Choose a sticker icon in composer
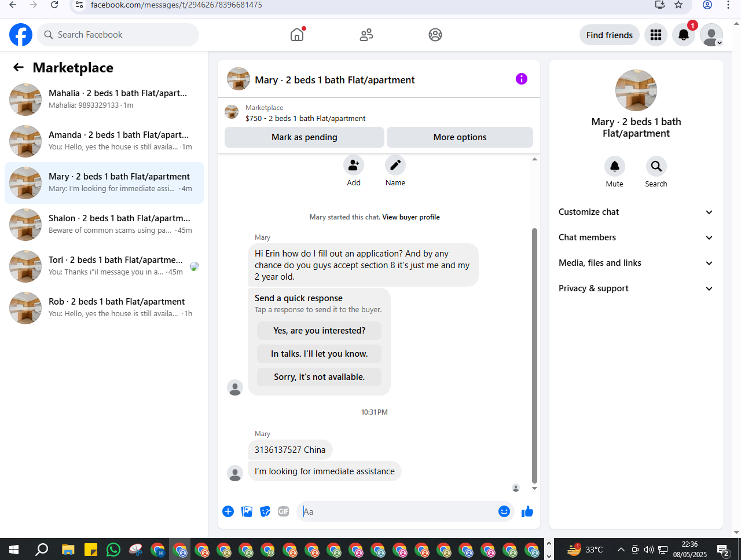The width and height of the screenshot is (741, 560). [x=265, y=511]
